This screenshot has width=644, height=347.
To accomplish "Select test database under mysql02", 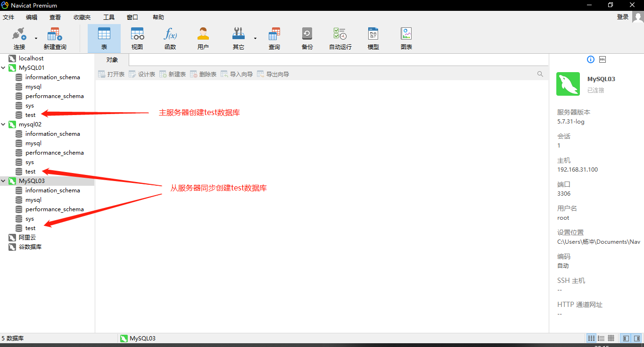I will click(x=31, y=172).
